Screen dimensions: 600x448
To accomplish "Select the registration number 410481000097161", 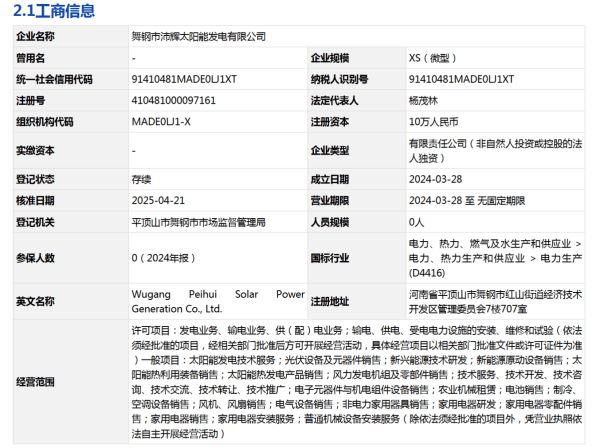I will click(x=173, y=101).
